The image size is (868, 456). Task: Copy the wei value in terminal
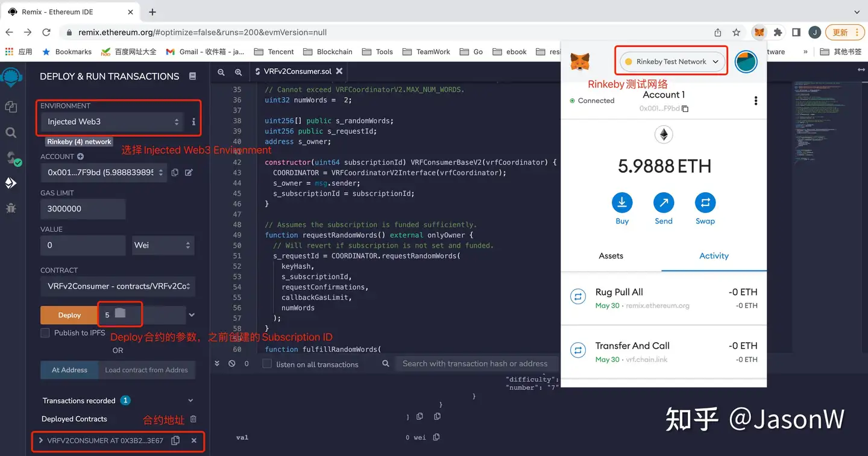click(436, 437)
